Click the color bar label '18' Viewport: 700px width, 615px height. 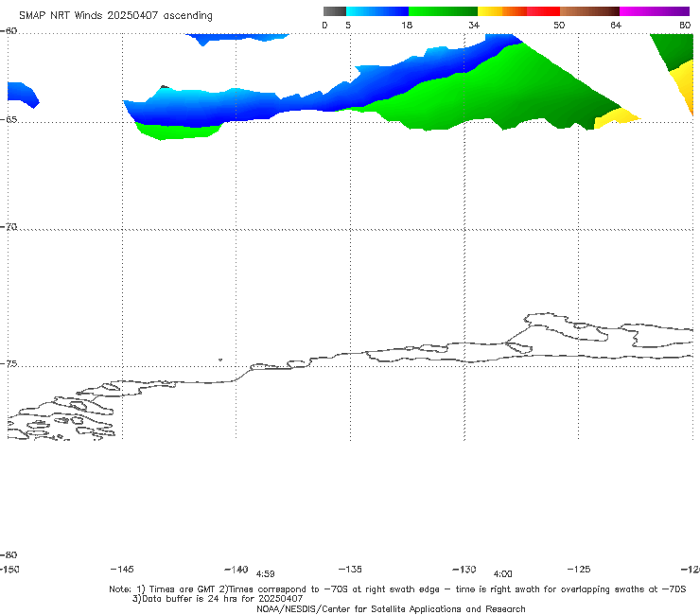point(407,25)
